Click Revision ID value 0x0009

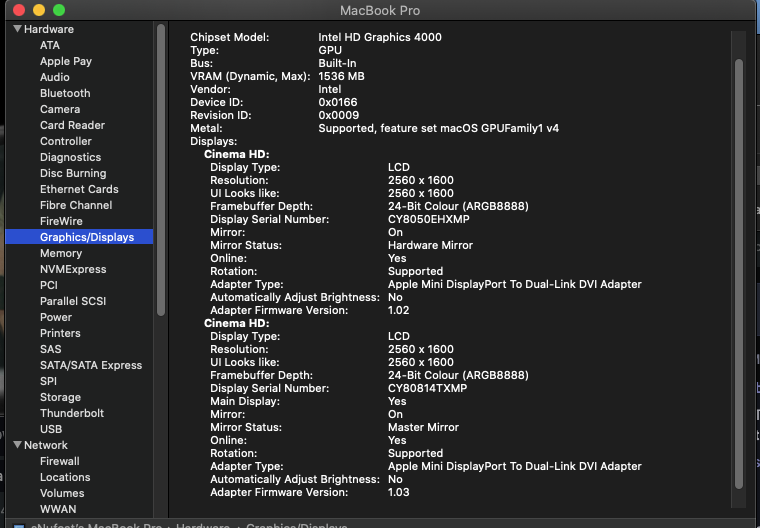(x=339, y=115)
